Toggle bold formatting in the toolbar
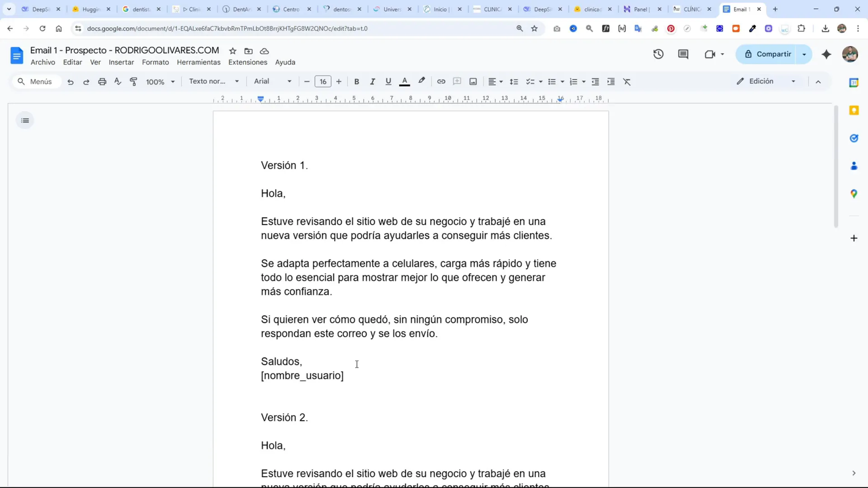The width and height of the screenshot is (868, 488). point(356,81)
